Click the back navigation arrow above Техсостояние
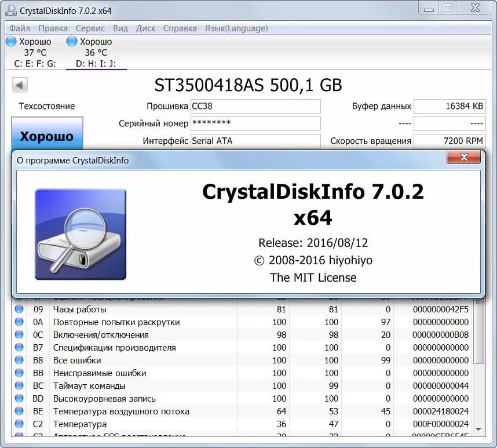The image size is (497, 448). tap(19, 85)
